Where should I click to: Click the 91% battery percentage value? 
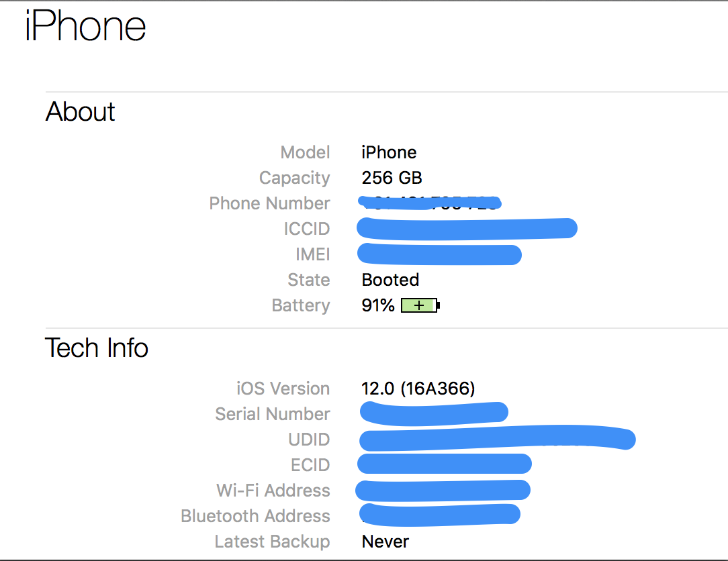point(378,306)
